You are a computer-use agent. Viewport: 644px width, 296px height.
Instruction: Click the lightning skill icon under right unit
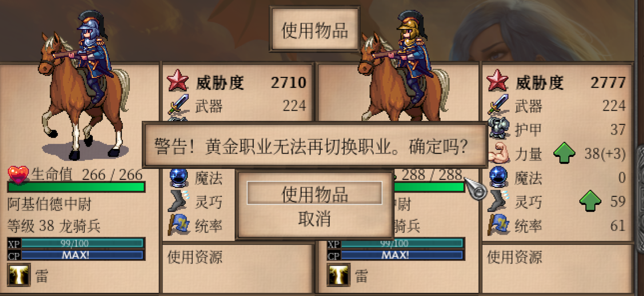339,275
